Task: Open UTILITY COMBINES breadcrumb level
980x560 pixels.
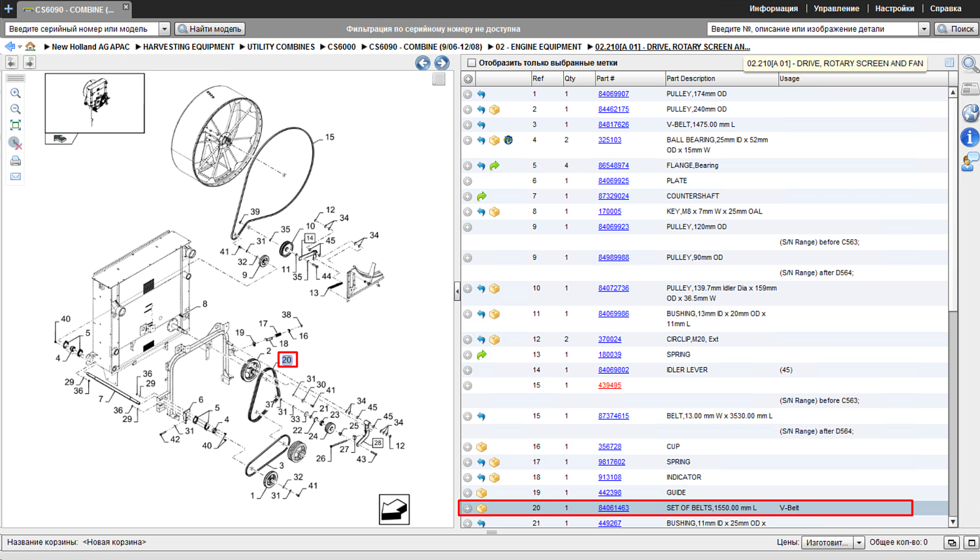Action: [x=281, y=47]
